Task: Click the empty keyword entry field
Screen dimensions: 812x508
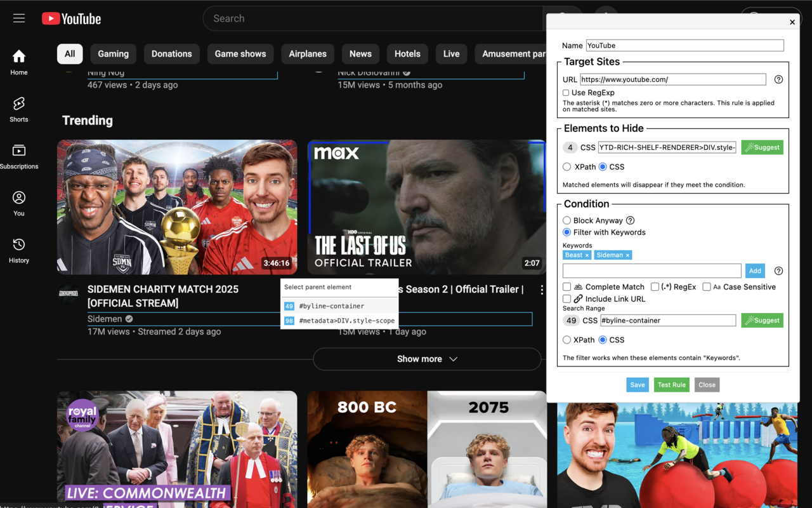Action: pos(652,271)
